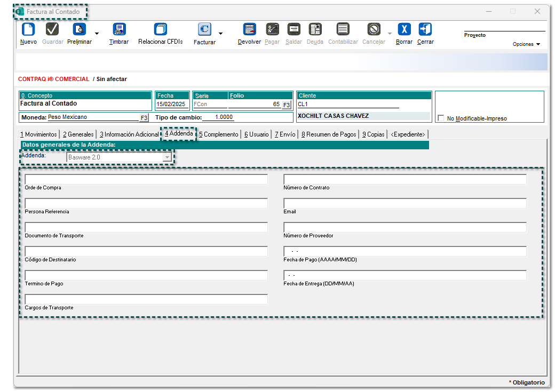The height and width of the screenshot is (392, 555).
Task: Click the Cerrar door icon
Action: pos(425,29)
